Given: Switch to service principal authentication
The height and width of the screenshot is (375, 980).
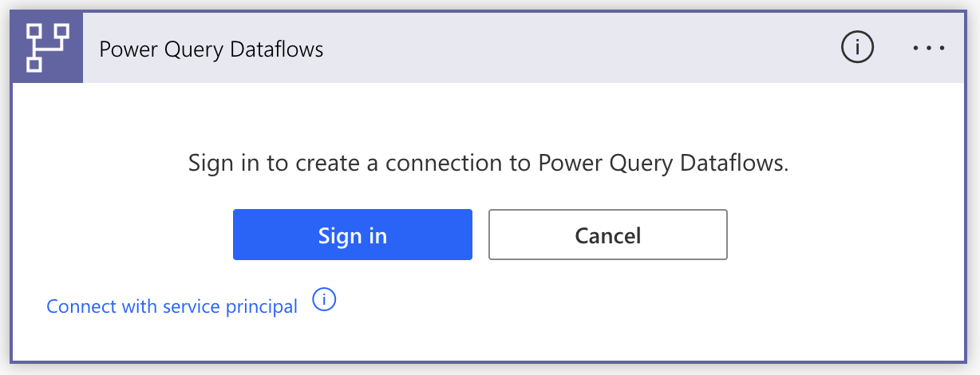Looking at the screenshot, I should [172, 306].
